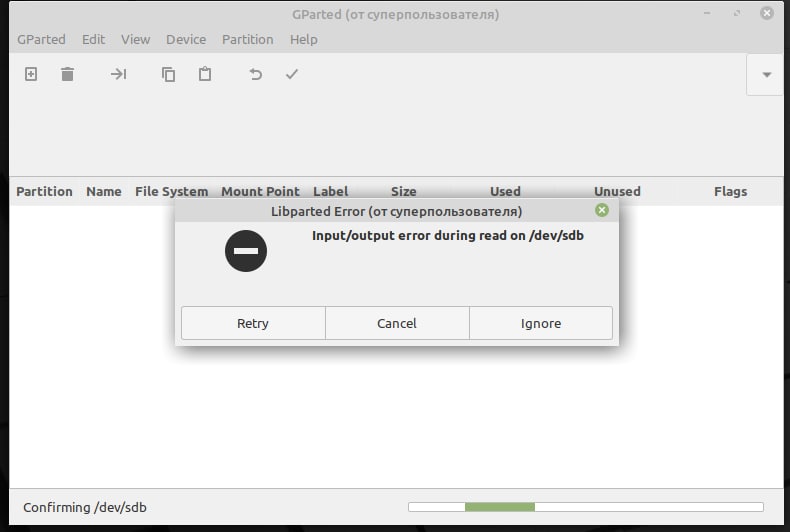Click the 'Input/output error during read' message
790x532 pixels.
click(x=447, y=236)
